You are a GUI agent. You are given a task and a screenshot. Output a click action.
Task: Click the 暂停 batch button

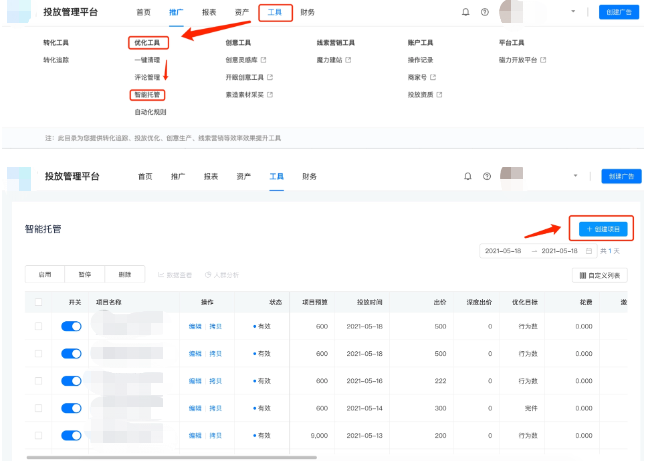click(85, 274)
